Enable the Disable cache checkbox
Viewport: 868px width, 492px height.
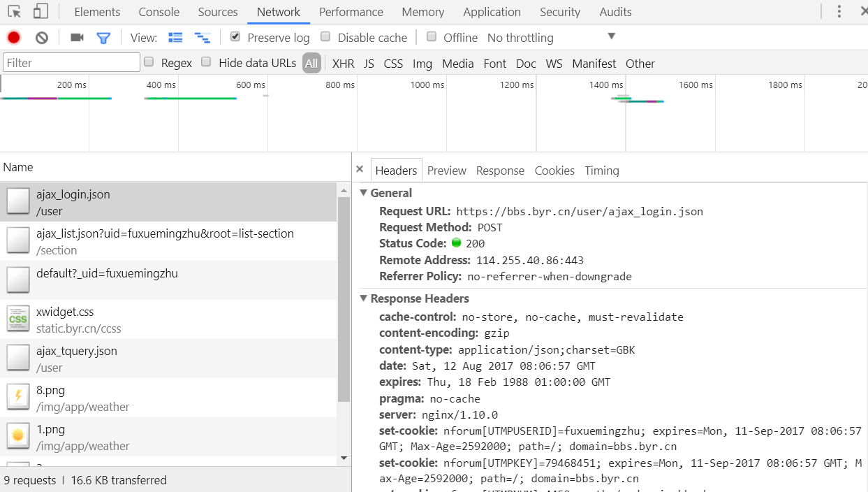tap(325, 37)
